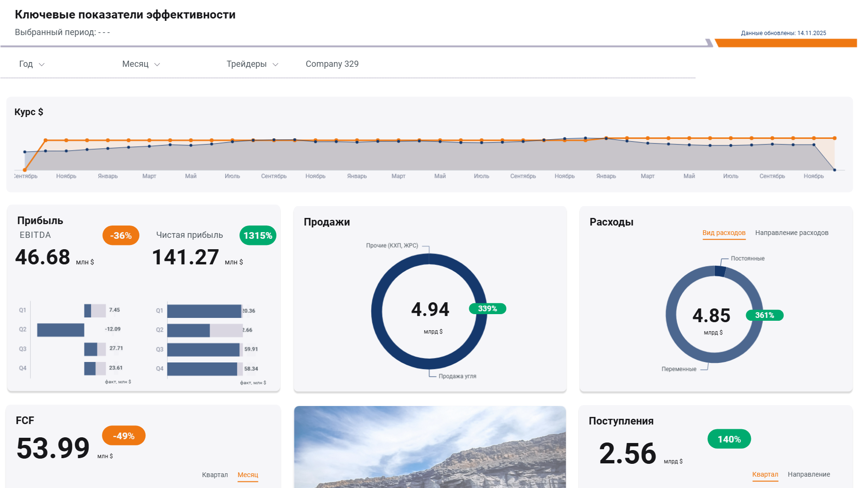868x488 pixels.
Task: Click the Прибыль card title
Action: tap(40, 221)
